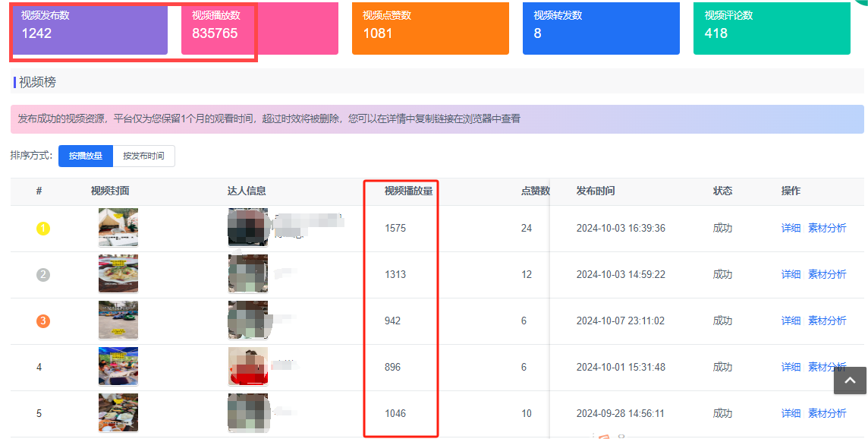Open the second video's cover thumbnail
The width and height of the screenshot is (868, 439).
pyautogui.click(x=118, y=274)
